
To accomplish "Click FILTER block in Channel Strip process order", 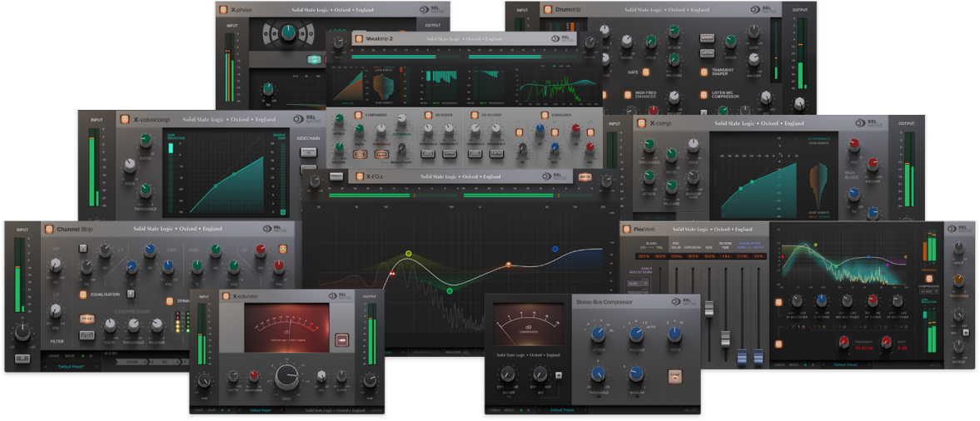I will point(133,362).
